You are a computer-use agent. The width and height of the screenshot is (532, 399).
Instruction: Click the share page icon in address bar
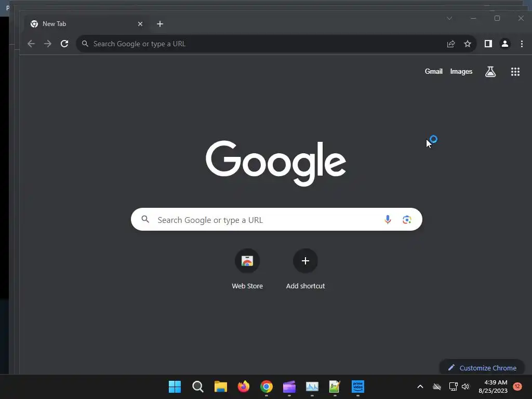[x=451, y=44]
